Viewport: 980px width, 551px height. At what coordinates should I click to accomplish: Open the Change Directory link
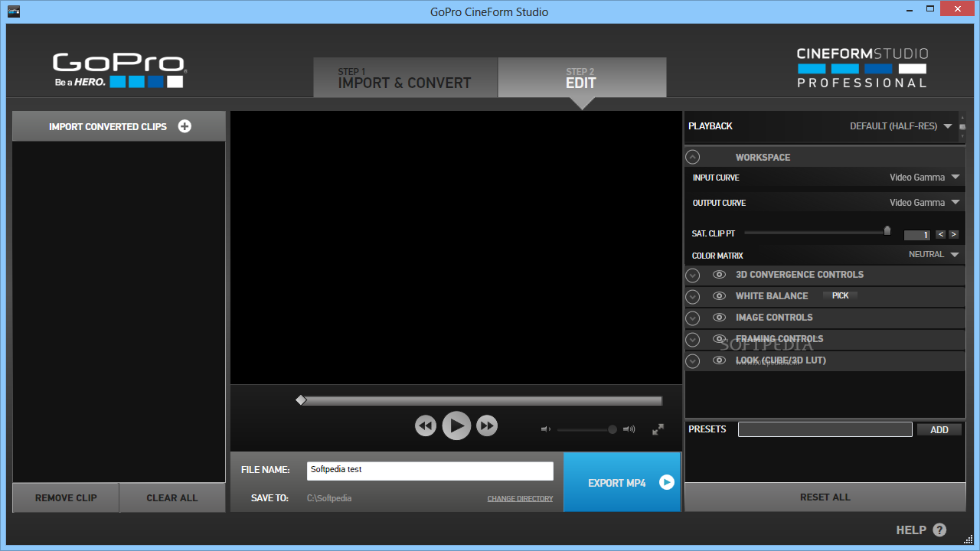pos(520,499)
